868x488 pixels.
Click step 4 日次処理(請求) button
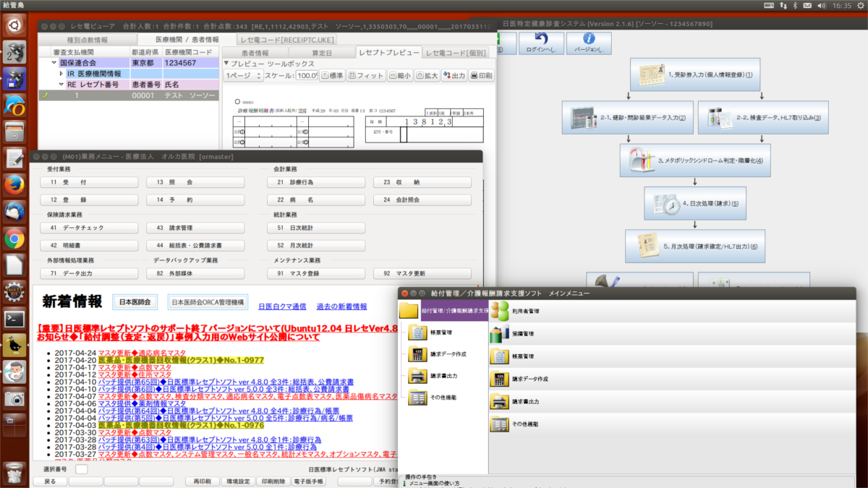pyautogui.click(x=695, y=203)
